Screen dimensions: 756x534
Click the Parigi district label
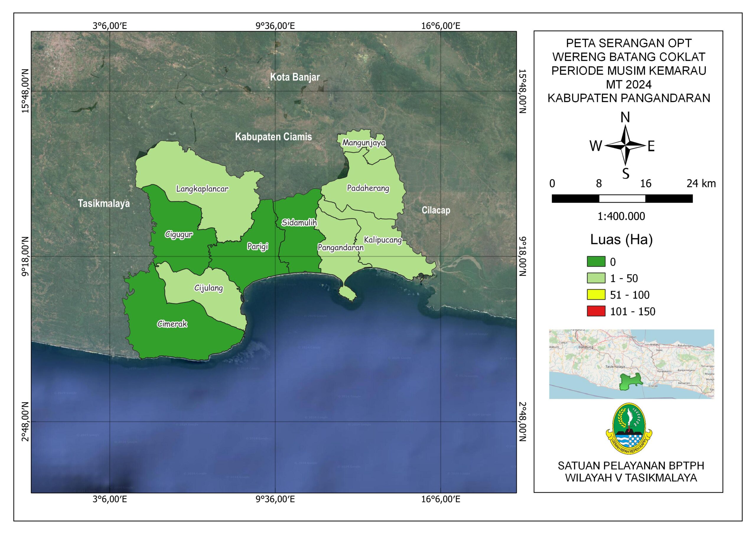click(x=258, y=246)
